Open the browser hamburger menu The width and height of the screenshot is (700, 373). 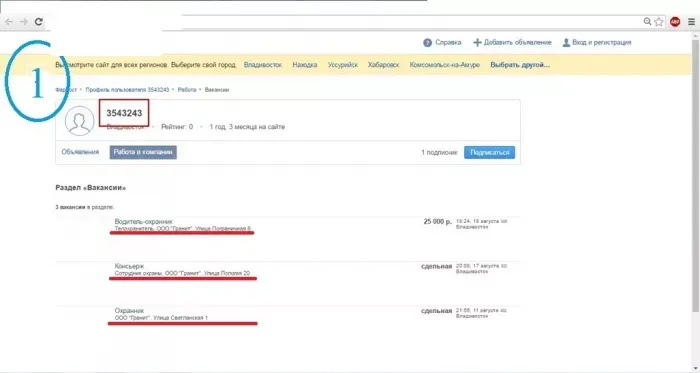pyautogui.click(x=691, y=21)
